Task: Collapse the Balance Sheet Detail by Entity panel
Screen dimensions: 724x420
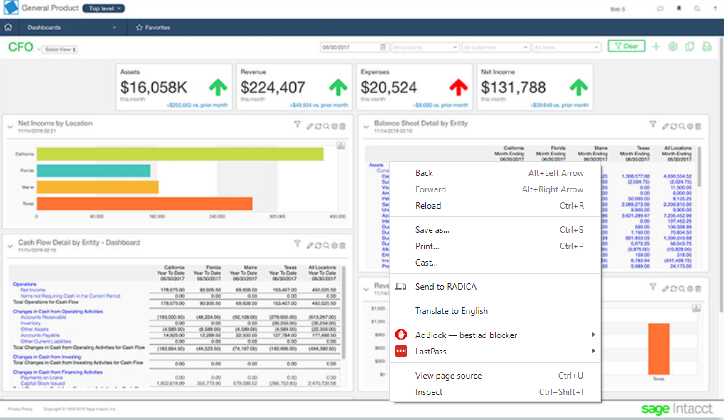Action: pos(366,126)
